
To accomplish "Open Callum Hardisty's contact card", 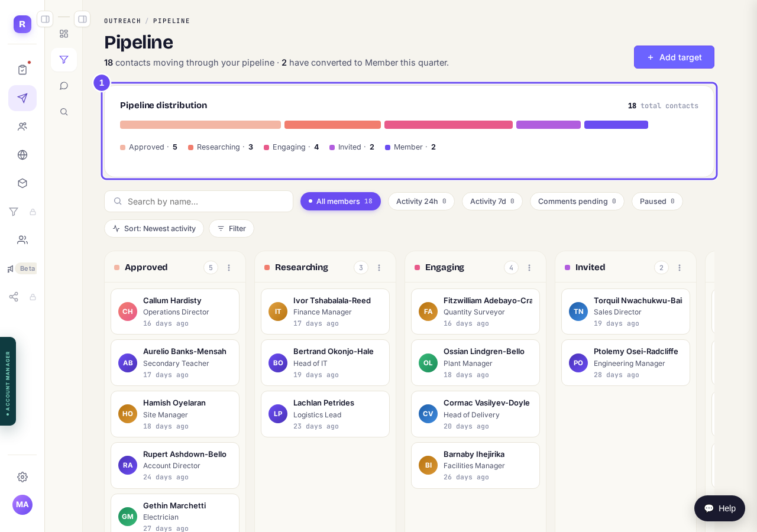I will pyautogui.click(x=175, y=312).
